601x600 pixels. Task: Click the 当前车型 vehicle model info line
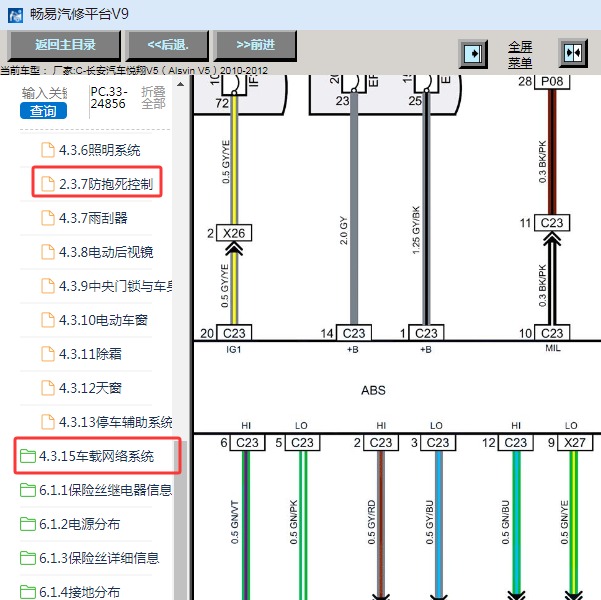(x=134, y=71)
